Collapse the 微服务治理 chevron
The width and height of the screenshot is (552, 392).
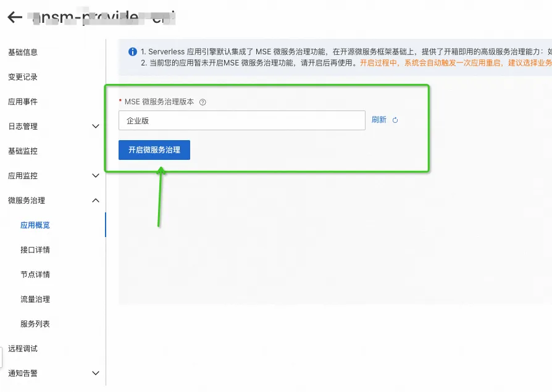click(x=96, y=200)
